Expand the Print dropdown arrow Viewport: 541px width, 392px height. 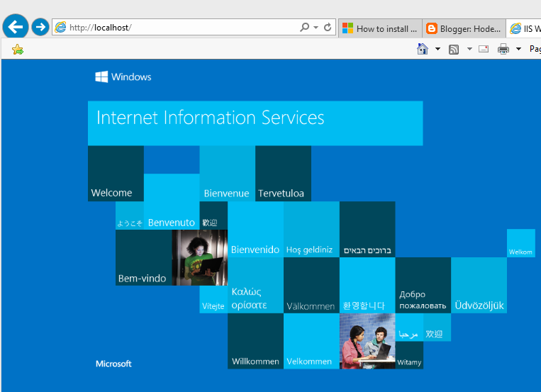518,49
